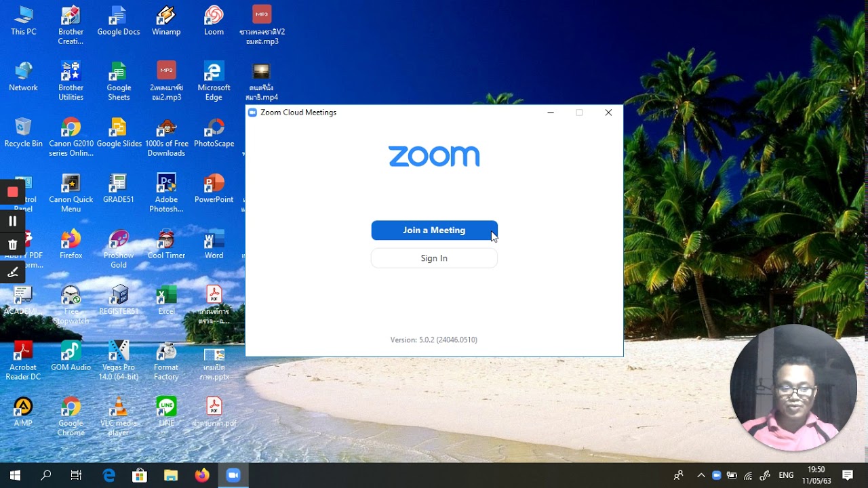Image resolution: width=868 pixels, height=488 pixels.
Task: Select the Network desktop icon
Action: click(x=23, y=77)
